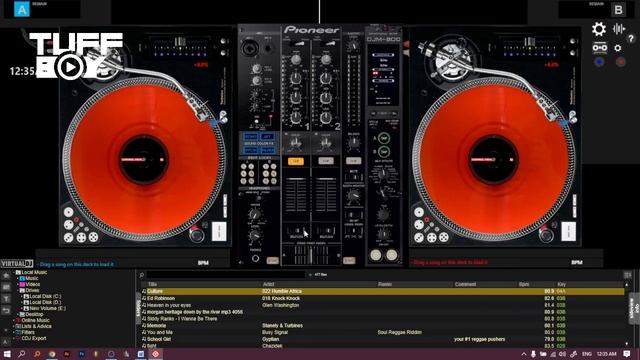
Task: Click the Videos folder icon in the tree
Action: pos(22,284)
